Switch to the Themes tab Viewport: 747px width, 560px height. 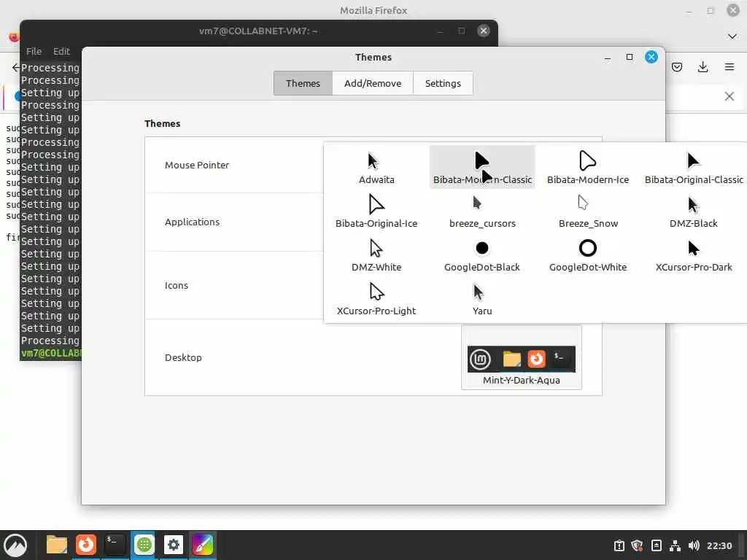[x=303, y=83]
